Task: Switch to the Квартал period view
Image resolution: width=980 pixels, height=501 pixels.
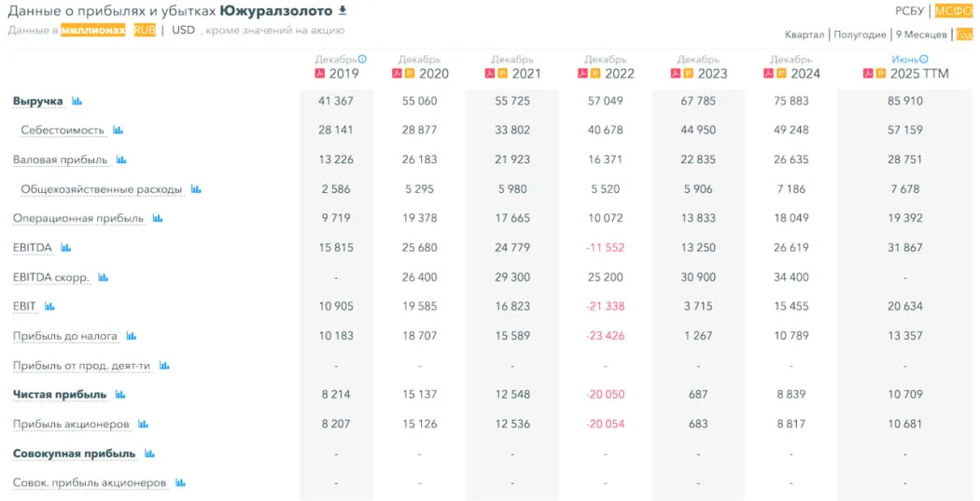Action: pyautogui.click(x=805, y=35)
